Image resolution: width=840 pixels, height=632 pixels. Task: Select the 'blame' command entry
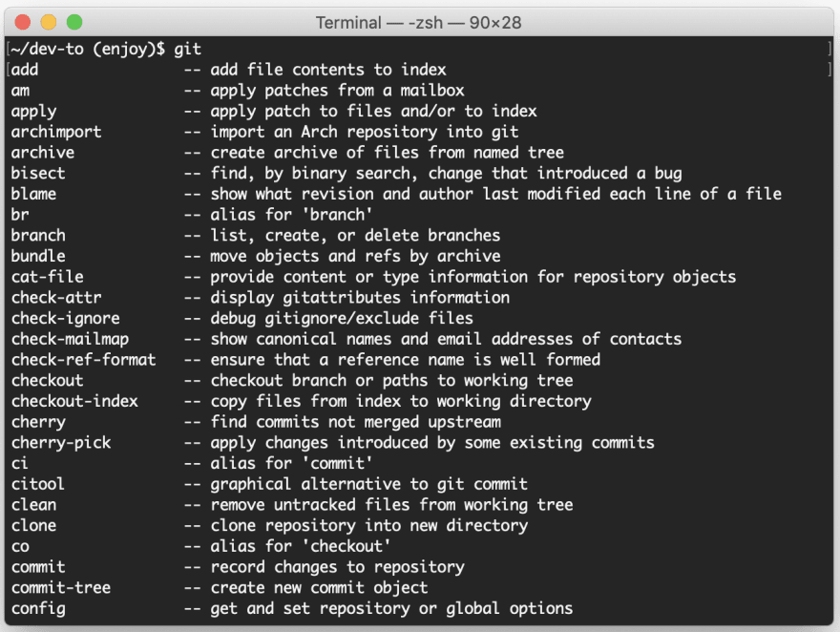pyautogui.click(x=33, y=194)
